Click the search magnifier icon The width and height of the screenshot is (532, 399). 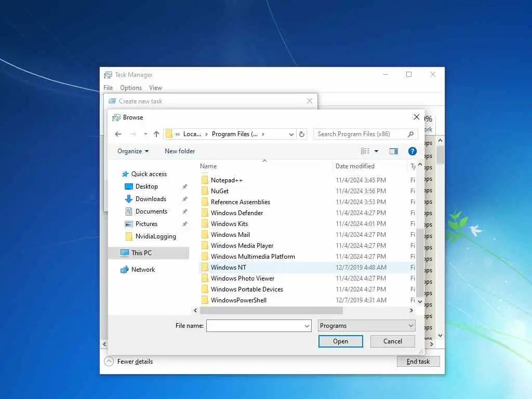coord(410,134)
